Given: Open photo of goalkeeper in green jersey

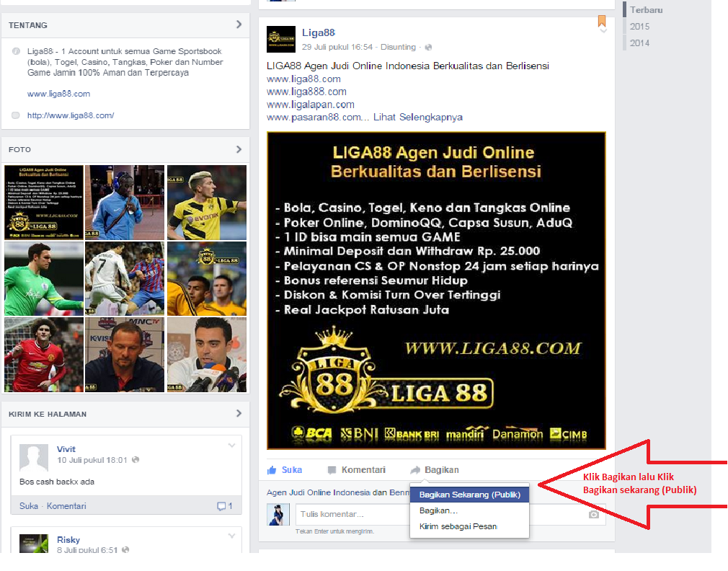Looking at the screenshot, I should (x=44, y=278).
